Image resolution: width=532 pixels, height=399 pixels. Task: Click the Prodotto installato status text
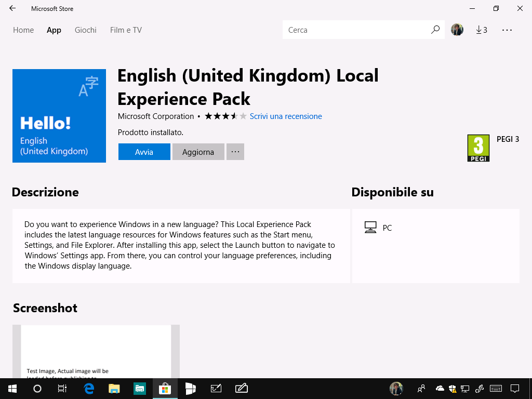[150, 132]
